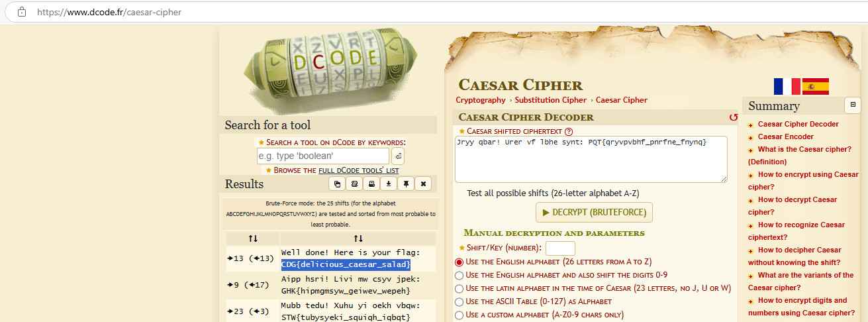Click the Brute-Force mode description text
This screenshot has height=322, width=868.
click(330, 214)
